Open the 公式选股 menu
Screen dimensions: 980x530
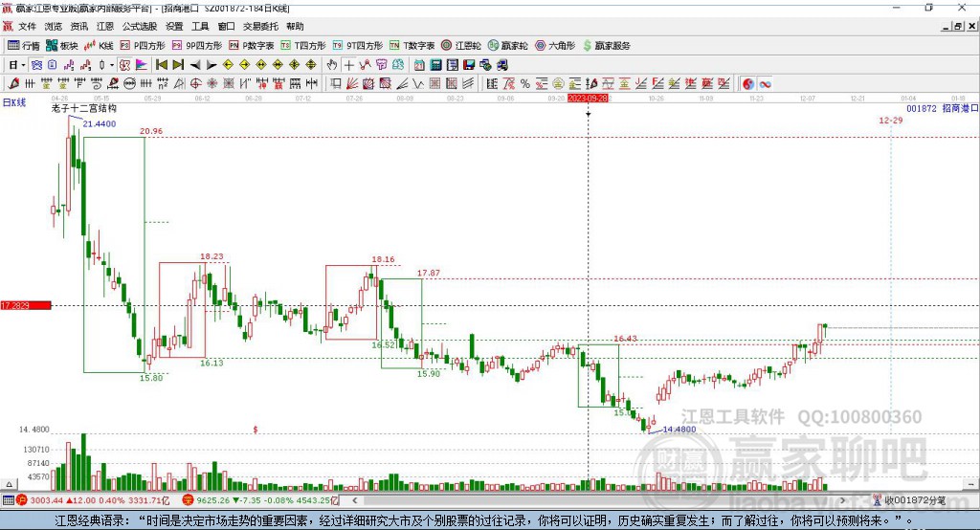[140, 26]
